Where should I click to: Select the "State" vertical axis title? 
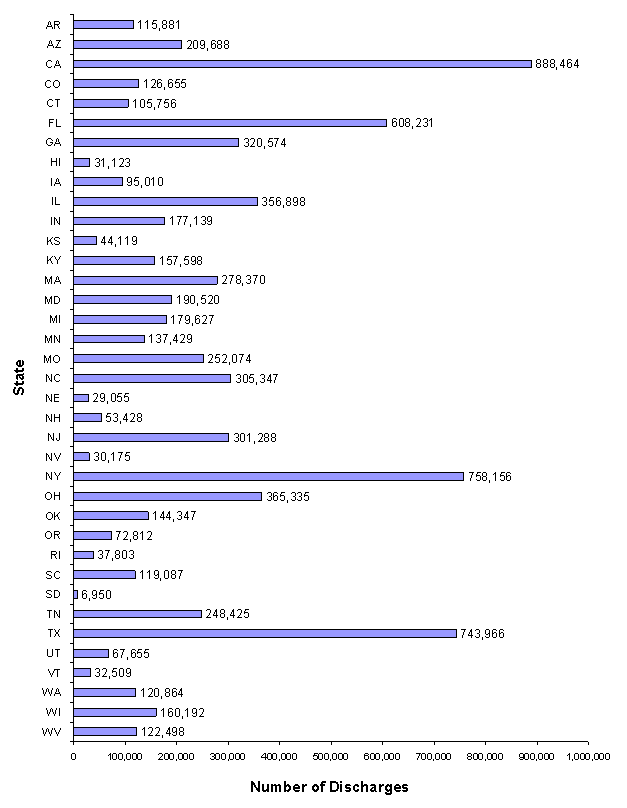coord(19,377)
